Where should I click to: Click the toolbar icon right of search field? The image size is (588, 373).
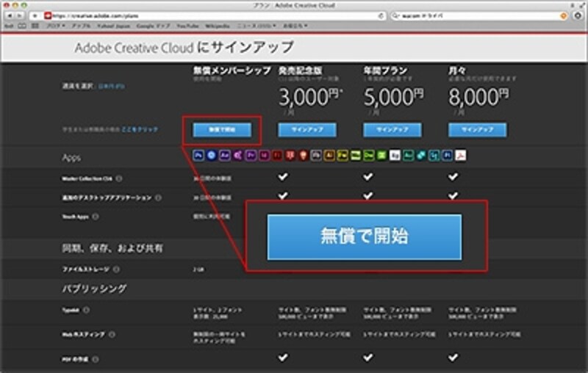pos(578,15)
